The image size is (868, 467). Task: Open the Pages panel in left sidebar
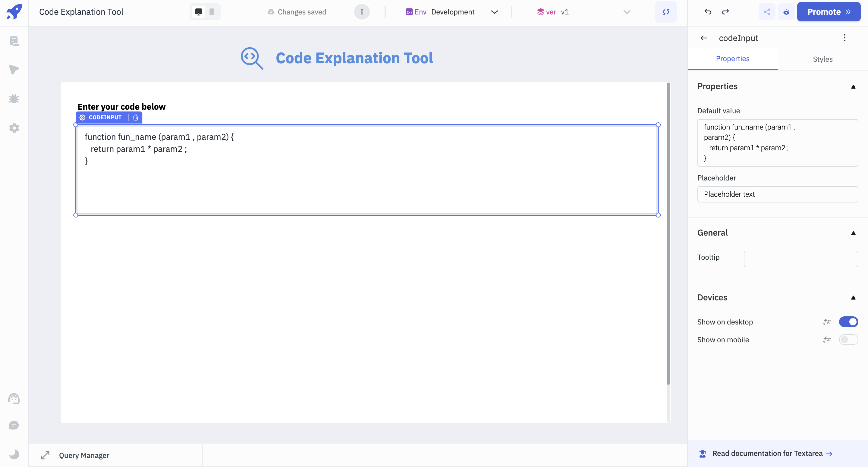pos(14,41)
